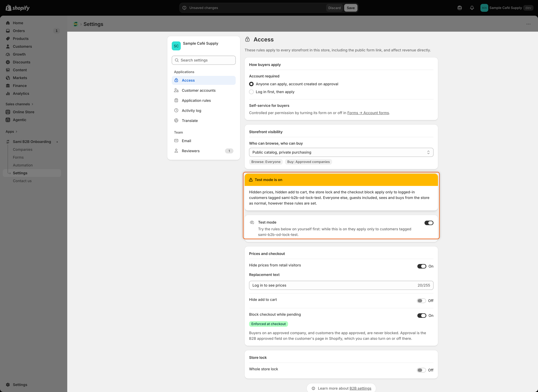
Task: Enable the Hide add to cart switch
Action: click(x=421, y=301)
